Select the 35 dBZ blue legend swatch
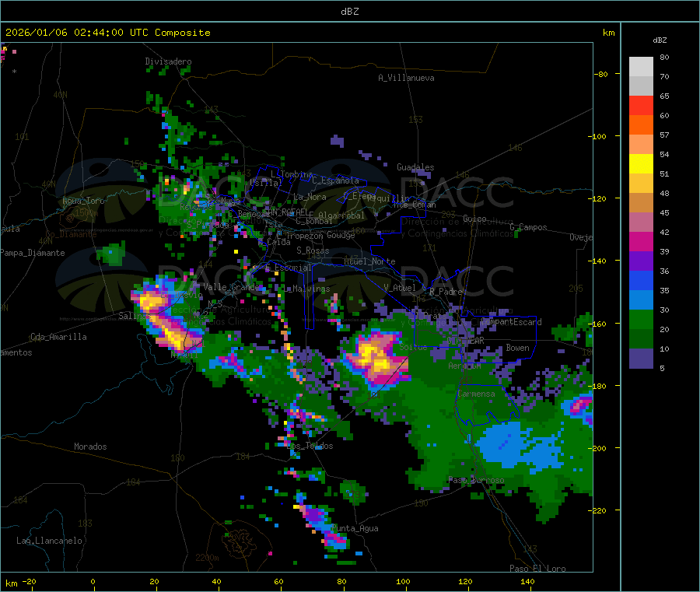The height and width of the screenshot is (592, 700). coord(641,280)
